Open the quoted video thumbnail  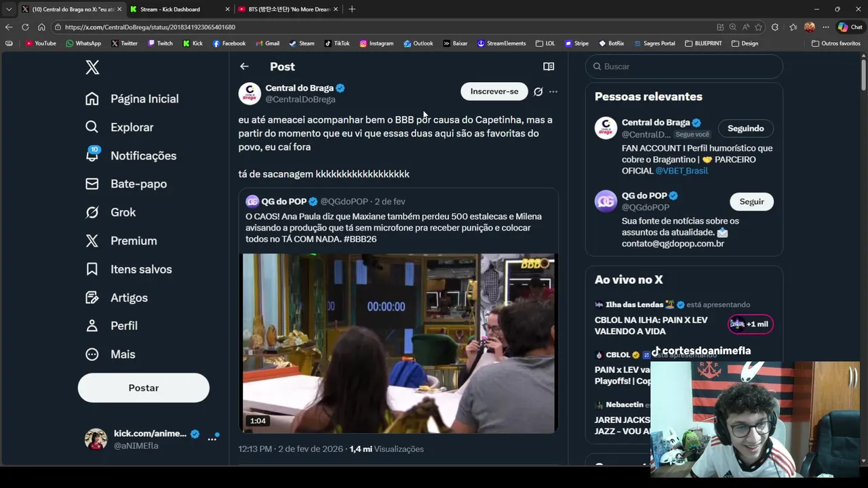[399, 343]
